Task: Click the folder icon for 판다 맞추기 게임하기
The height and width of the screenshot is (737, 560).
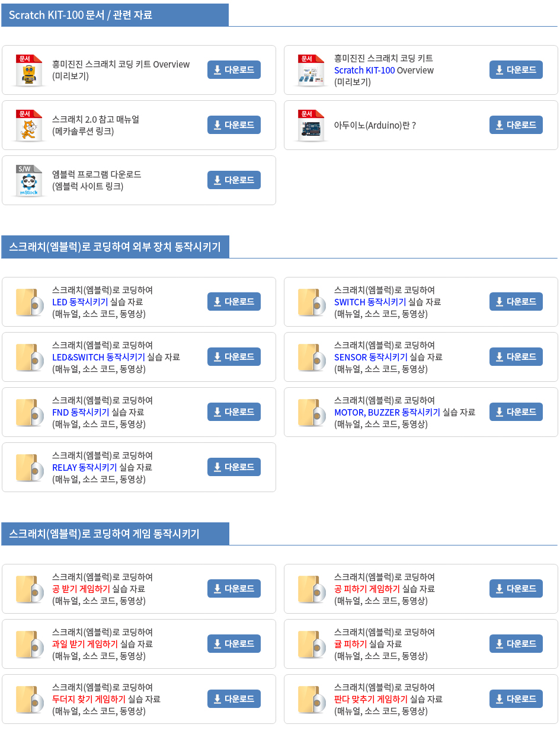Action: pyautogui.click(x=312, y=699)
